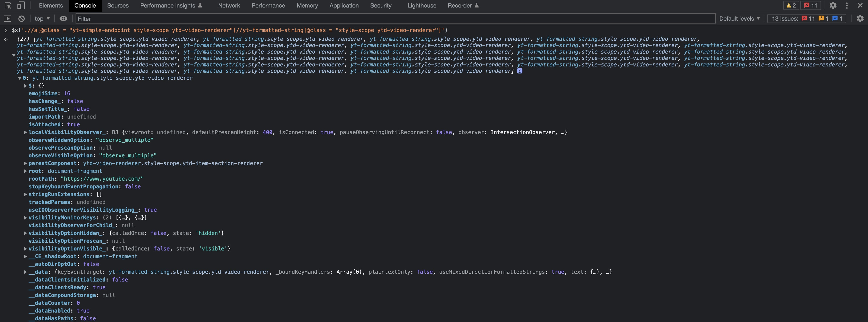Expand __CE_shadowRoot document-fragment
Viewport: 868px width, 322px height.
(25, 257)
